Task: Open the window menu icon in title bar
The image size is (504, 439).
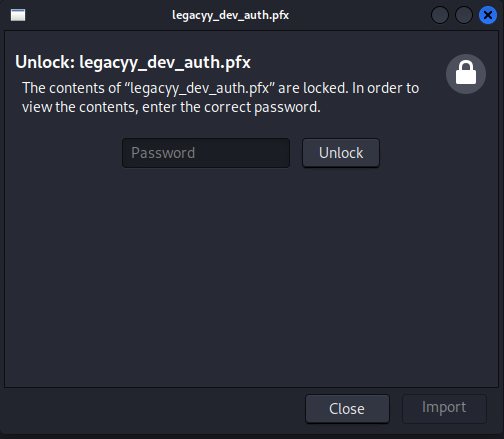Action: tap(18, 15)
